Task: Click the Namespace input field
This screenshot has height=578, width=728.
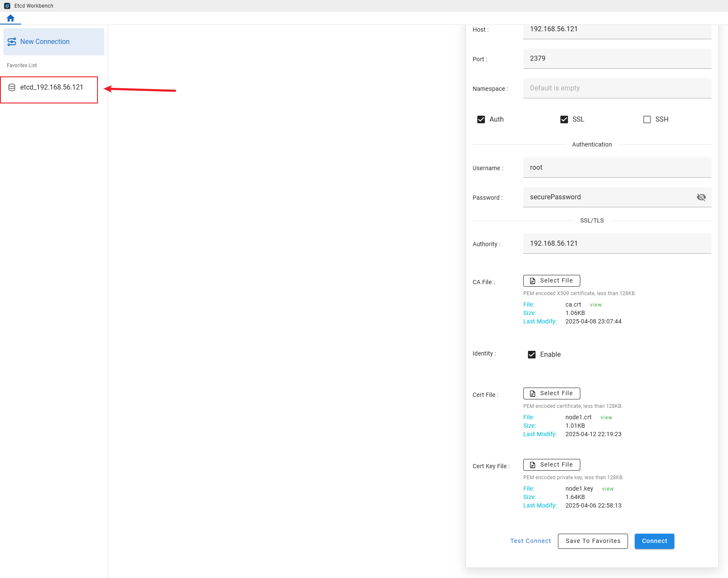Action: pyautogui.click(x=617, y=88)
